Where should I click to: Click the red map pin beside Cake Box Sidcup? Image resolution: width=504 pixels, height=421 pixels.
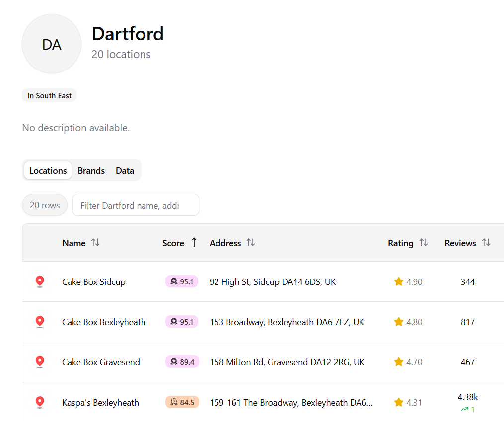[40, 281]
